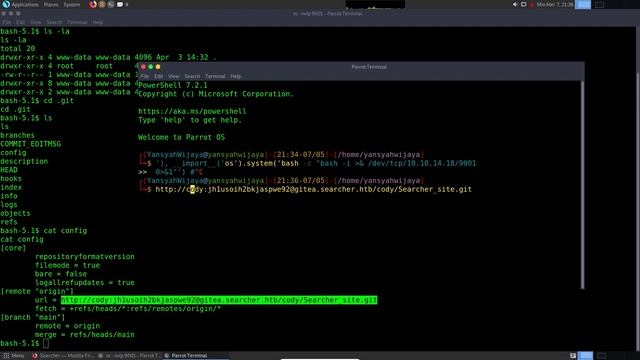Switch to nc -nvlp 9001 terminal taskbar entry
640x360 pixels.
tap(129, 356)
